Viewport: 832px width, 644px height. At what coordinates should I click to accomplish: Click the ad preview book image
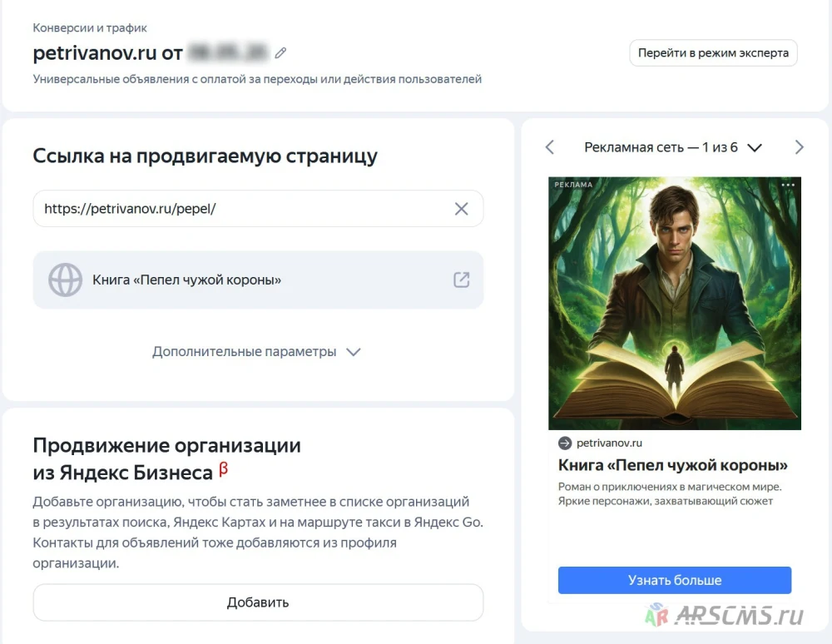tap(675, 303)
